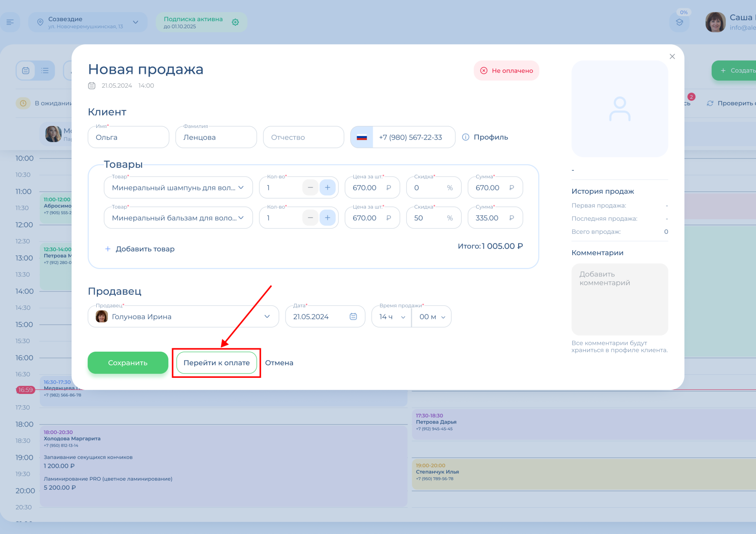Open the first Товар product dropdown
This screenshot has width=756, height=534.
tap(178, 188)
